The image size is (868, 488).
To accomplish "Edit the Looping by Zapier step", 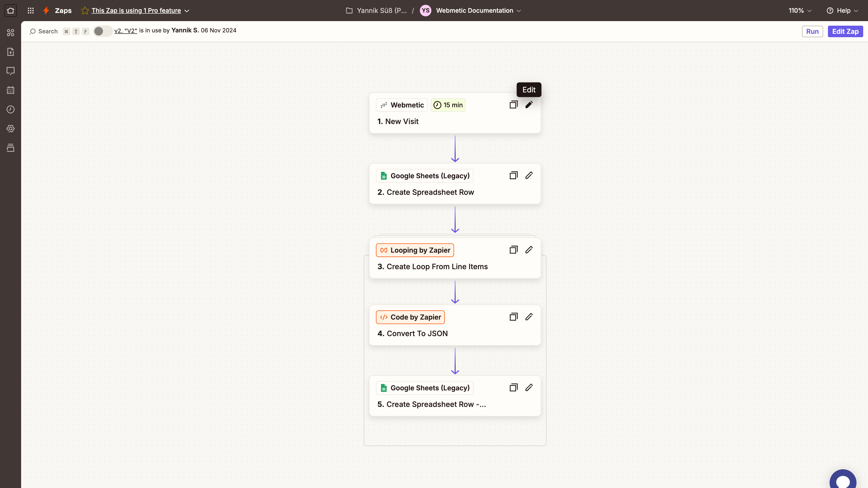I will pos(529,250).
